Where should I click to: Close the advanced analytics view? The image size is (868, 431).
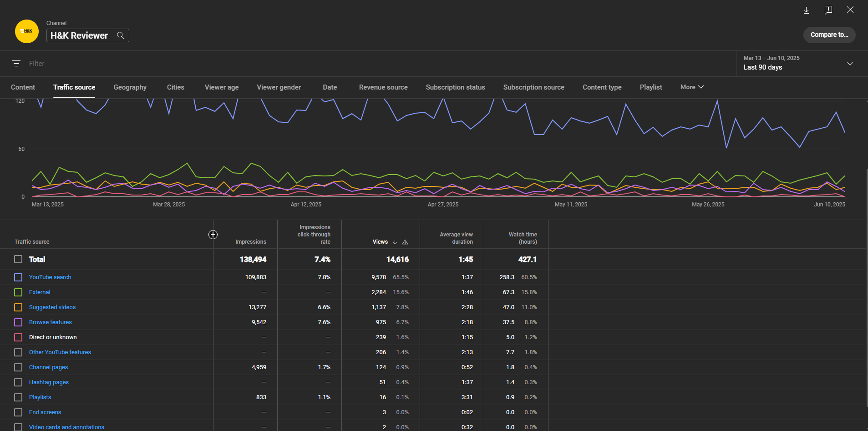point(850,10)
